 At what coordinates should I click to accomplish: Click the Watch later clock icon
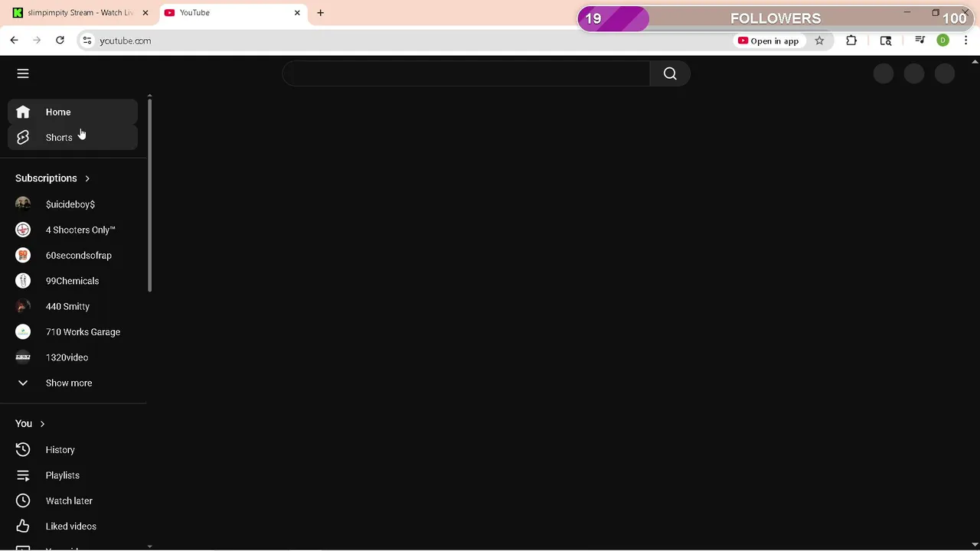point(23,500)
